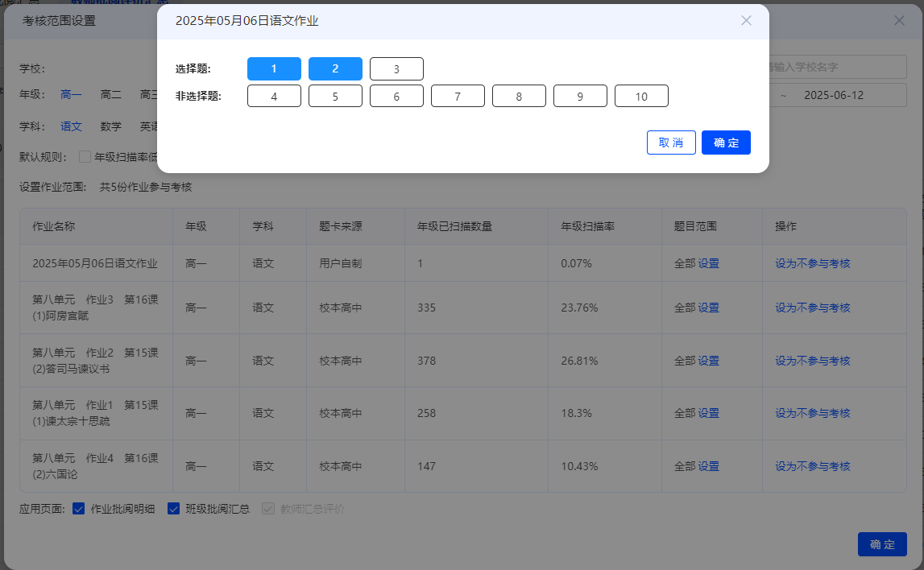
Task: Select question 7 in 非选择题
Action: pyautogui.click(x=458, y=96)
